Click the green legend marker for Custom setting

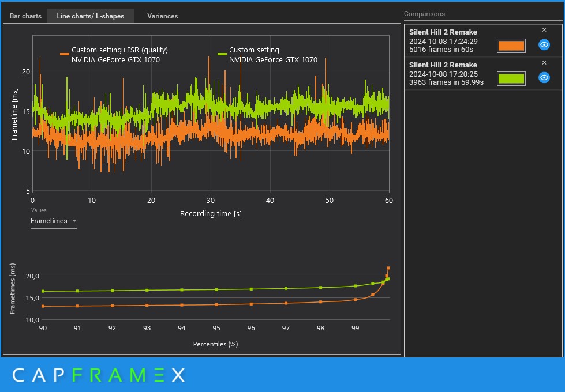point(222,54)
